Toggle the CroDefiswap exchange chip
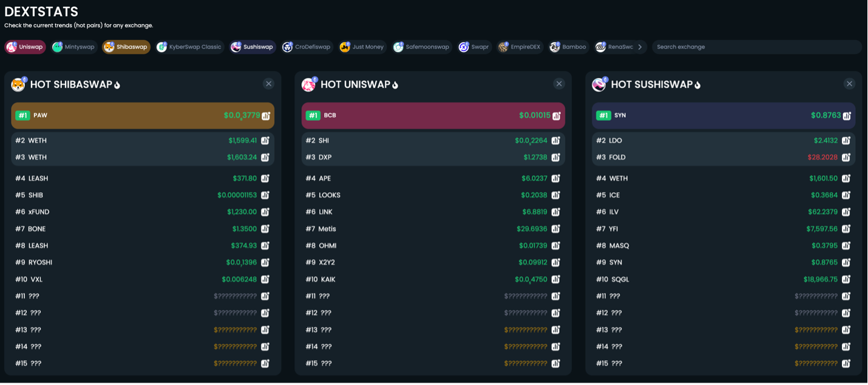Screen dimensions: 868x385 pos(307,47)
